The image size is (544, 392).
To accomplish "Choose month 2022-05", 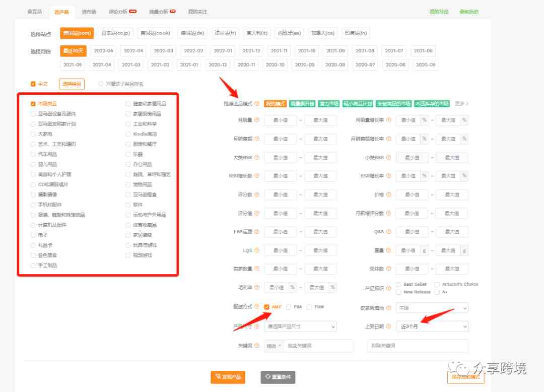I will tap(103, 51).
